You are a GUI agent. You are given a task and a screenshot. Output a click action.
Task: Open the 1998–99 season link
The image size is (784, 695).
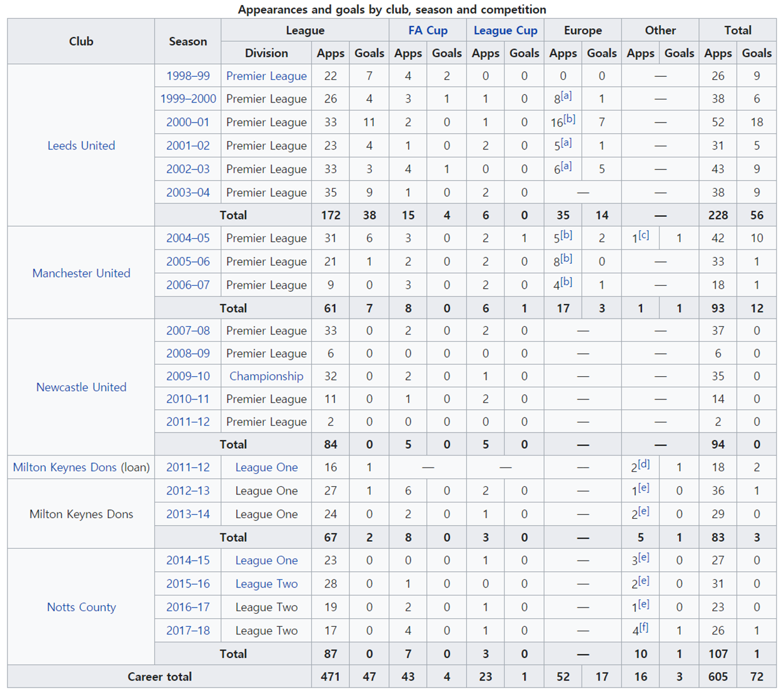point(188,76)
